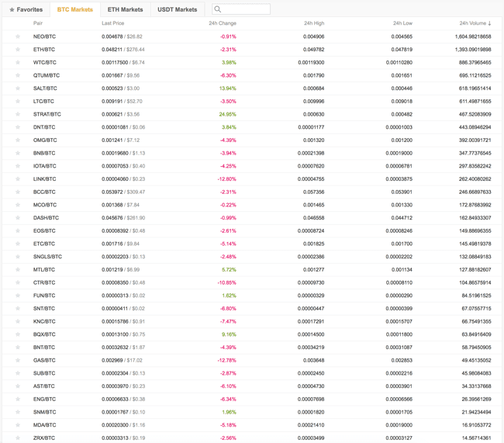Open the NEO/BTC pair name

(44, 36)
